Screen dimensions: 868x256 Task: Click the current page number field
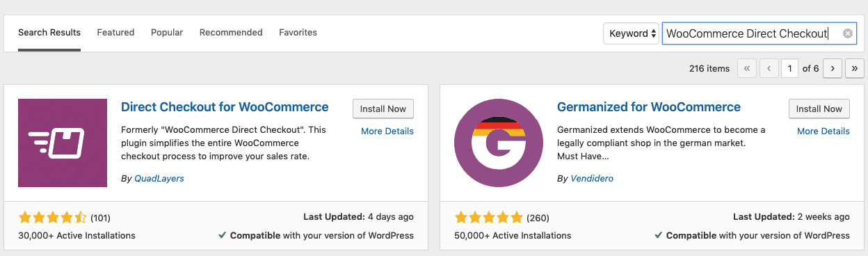tap(789, 68)
